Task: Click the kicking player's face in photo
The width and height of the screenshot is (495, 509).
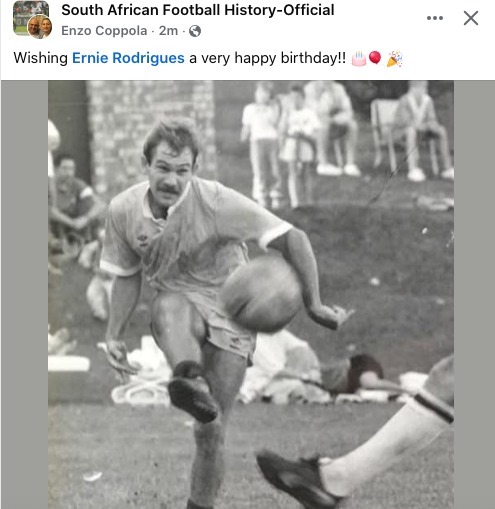Action: (169, 173)
